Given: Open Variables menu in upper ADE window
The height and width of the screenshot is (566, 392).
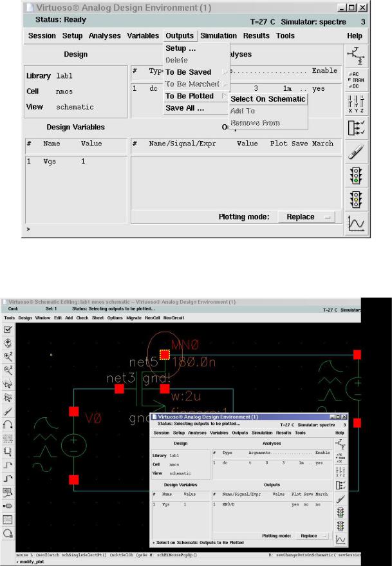Looking at the screenshot, I should point(143,35).
